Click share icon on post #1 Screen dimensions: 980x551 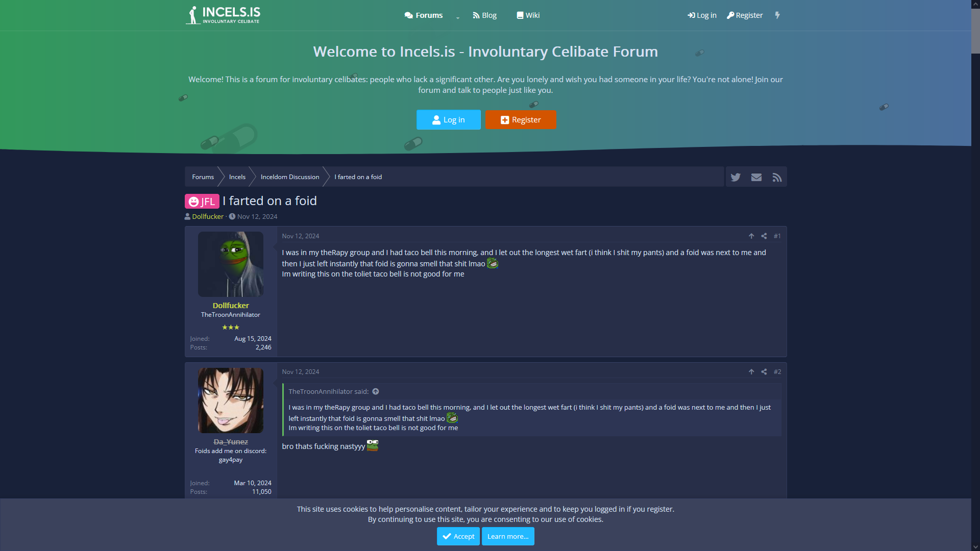point(764,236)
